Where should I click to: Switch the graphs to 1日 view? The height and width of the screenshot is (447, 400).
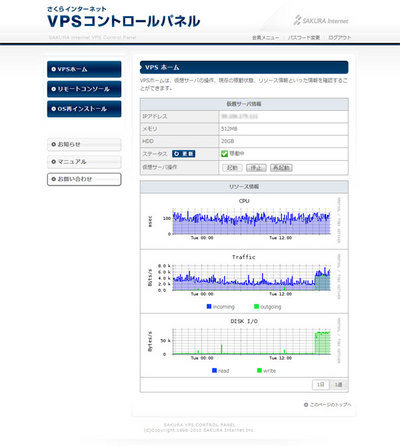point(321,385)
